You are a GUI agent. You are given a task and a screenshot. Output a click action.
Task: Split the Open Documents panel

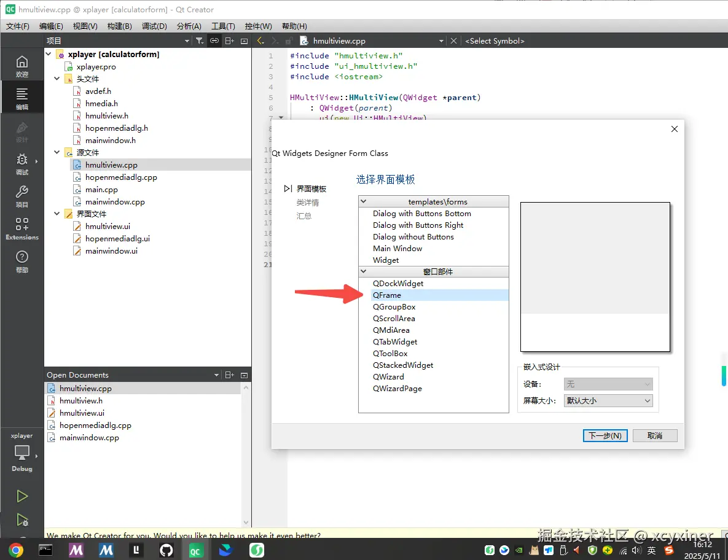(x=229, y=375)
